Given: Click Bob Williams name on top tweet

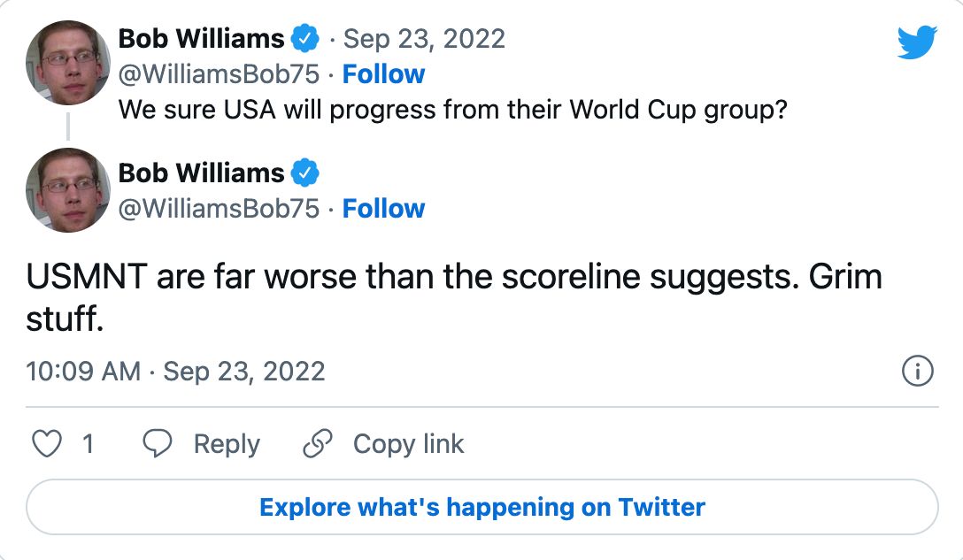Looking at the screenshot, I should point(202,38).
